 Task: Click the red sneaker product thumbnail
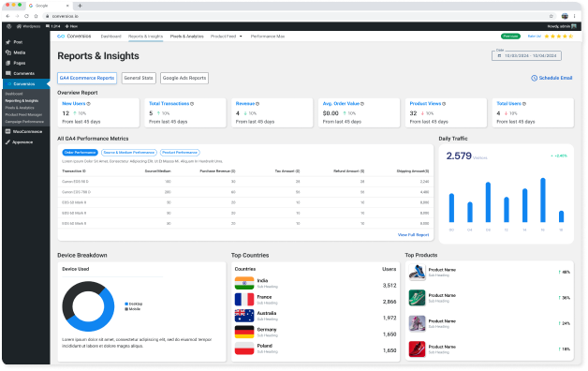[417, 349]
